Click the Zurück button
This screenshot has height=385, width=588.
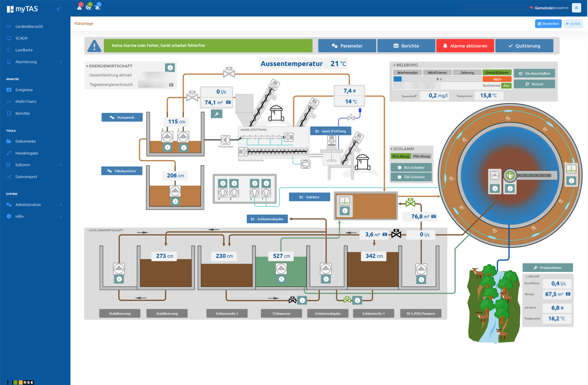(573, 24)
